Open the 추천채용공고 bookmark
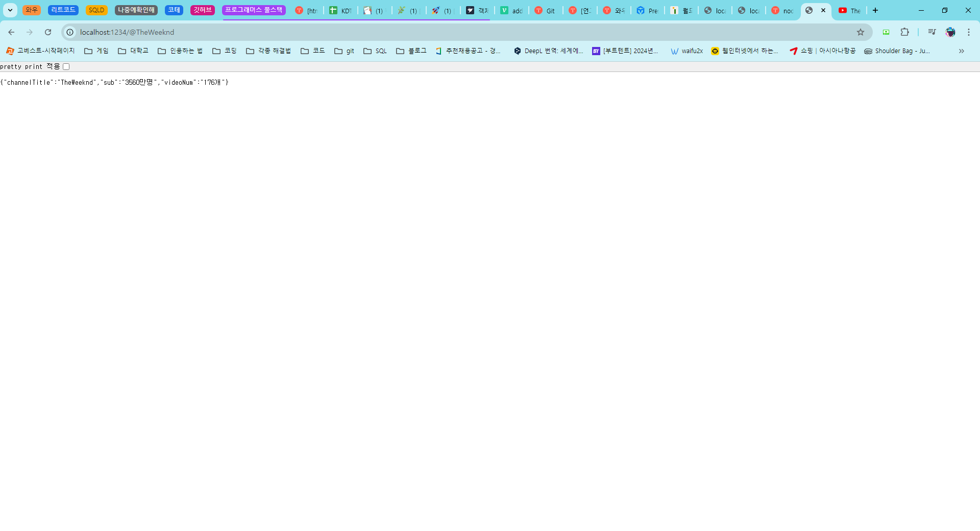Image resolution: width=980 pixels, height=531 pixels. (468, 51)
